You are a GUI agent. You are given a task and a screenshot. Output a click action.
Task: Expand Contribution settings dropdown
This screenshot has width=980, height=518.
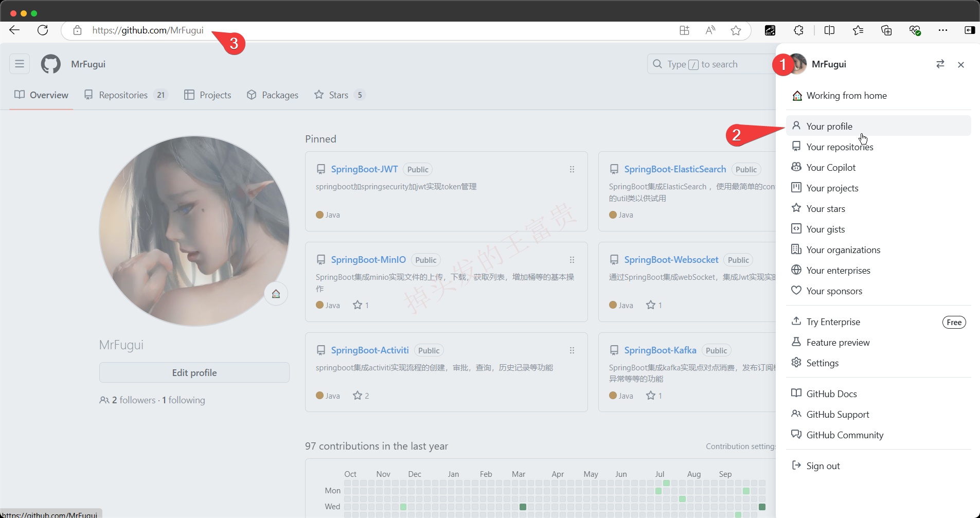click(740, 446)
